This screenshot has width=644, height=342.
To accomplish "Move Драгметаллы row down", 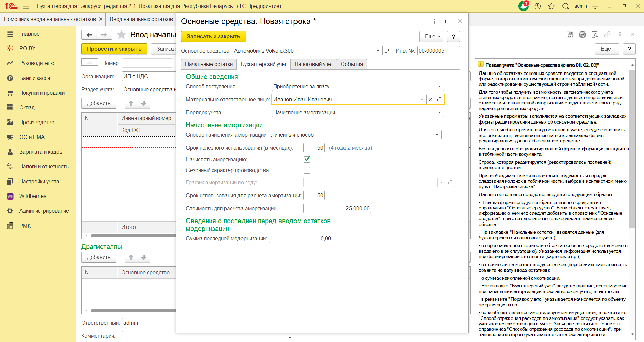I will click(144, 257).
